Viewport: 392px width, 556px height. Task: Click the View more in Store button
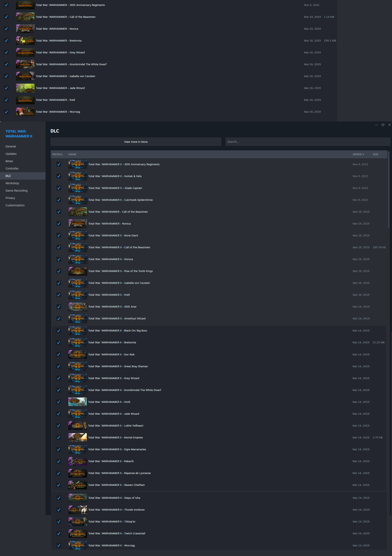coord(136,142)
